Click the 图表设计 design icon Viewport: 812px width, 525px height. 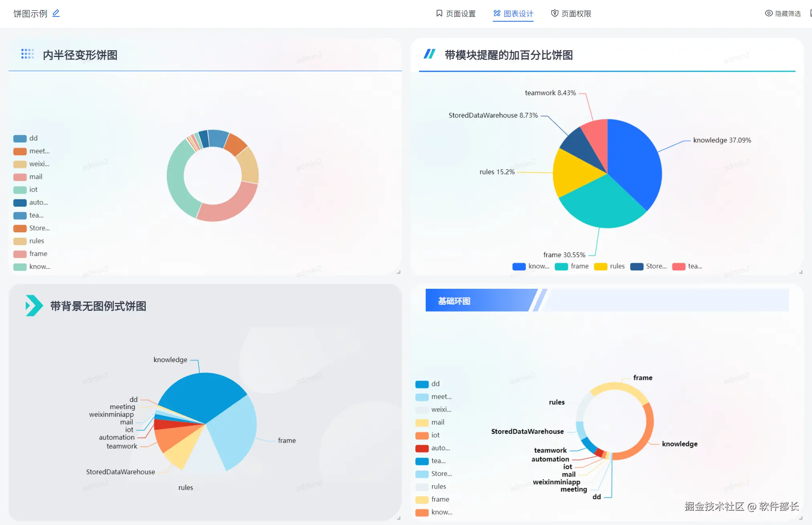(497, 13)
